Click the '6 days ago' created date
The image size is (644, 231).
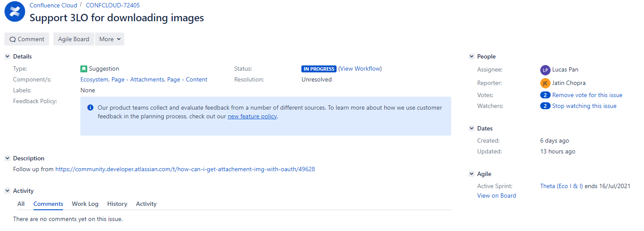tap(555, 140)
